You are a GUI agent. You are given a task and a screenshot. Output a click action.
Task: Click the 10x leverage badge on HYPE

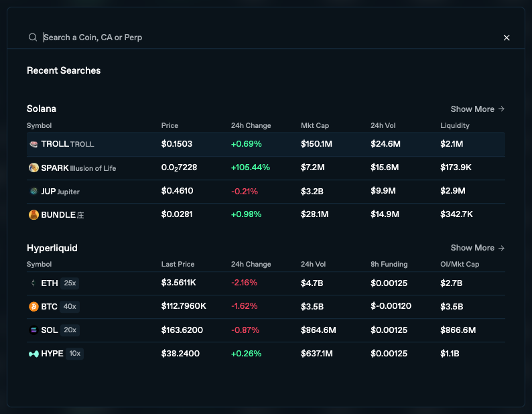[74, 354]
